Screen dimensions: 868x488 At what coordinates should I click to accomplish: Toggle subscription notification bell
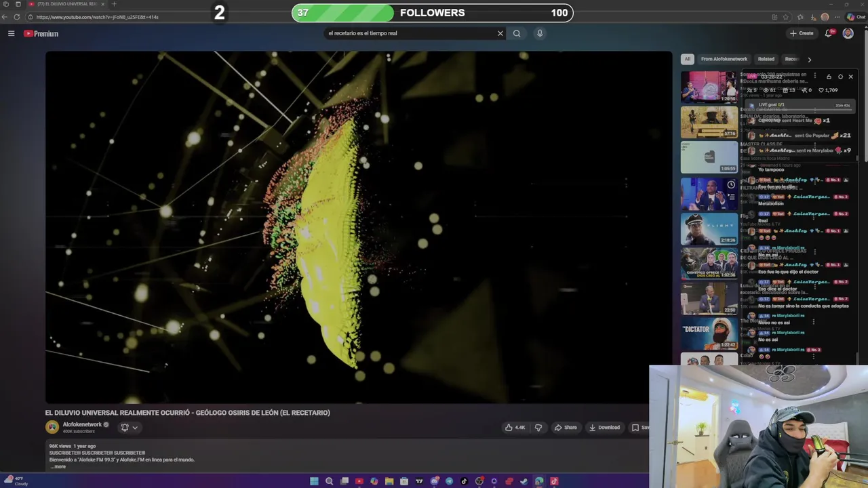point(125,428)
